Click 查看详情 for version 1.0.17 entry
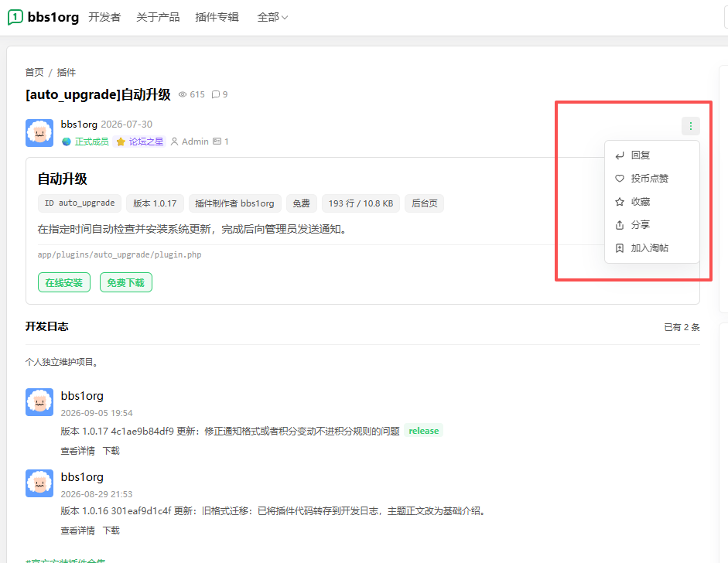 pos(77,451)
